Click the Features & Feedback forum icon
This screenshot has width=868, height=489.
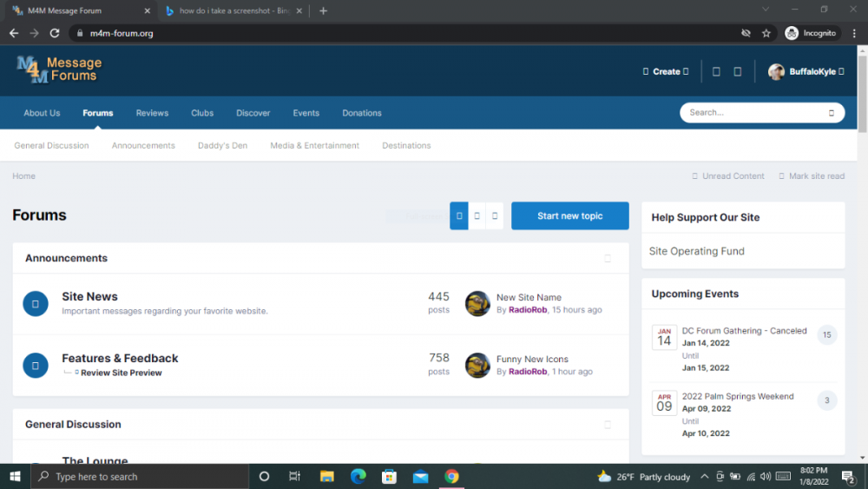point(36,366)
